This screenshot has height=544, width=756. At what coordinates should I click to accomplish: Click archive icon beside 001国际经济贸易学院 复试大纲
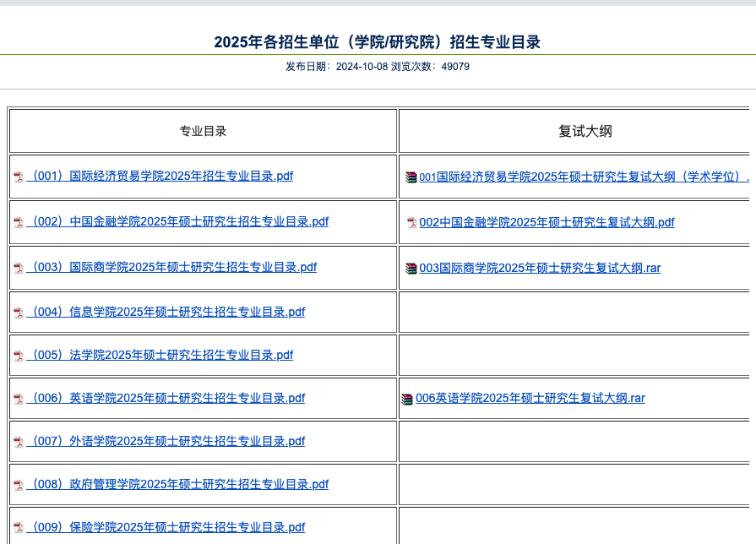point(411,177)
